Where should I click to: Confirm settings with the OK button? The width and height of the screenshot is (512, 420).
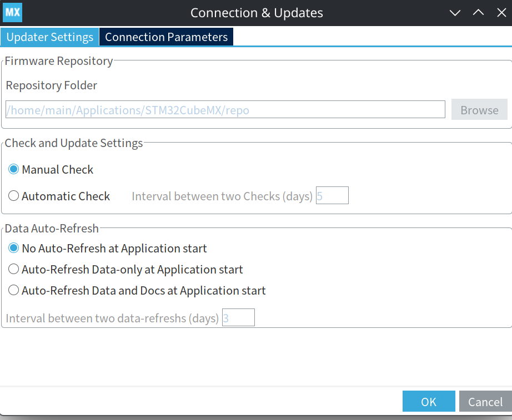429,402
